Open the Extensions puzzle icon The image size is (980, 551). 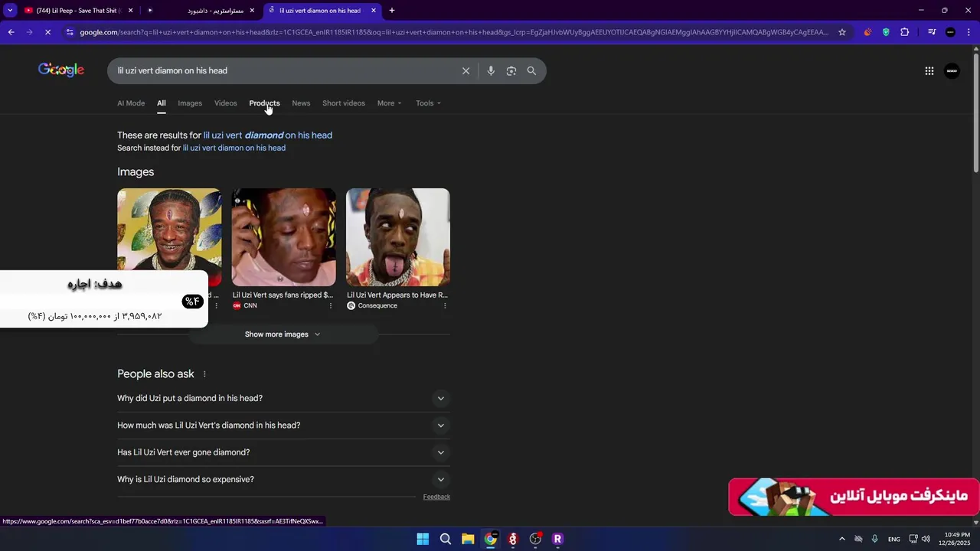coord(905,32)
